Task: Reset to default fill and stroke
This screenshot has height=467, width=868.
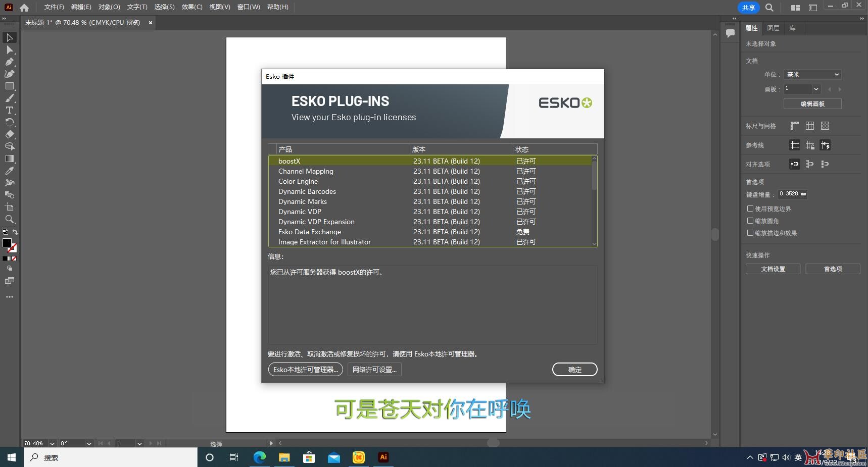Action: (x=5, y=232)
